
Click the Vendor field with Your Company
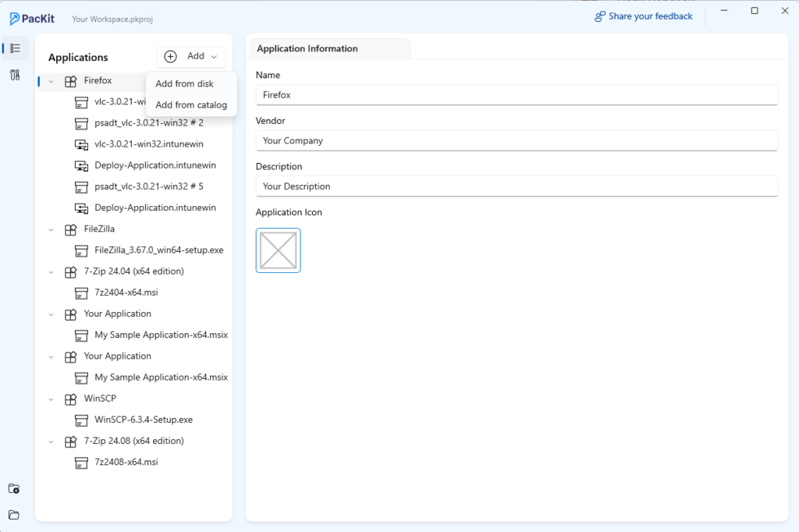(x=517, y=141)
